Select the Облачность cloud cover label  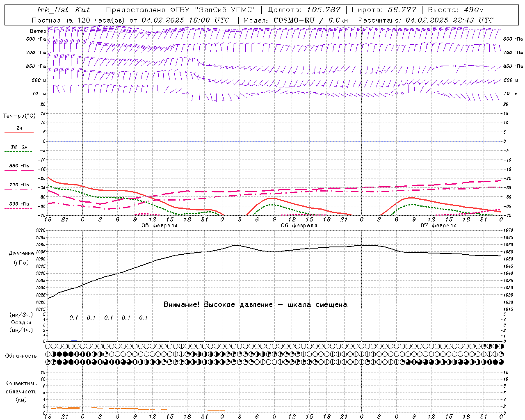tap(21, 356)
